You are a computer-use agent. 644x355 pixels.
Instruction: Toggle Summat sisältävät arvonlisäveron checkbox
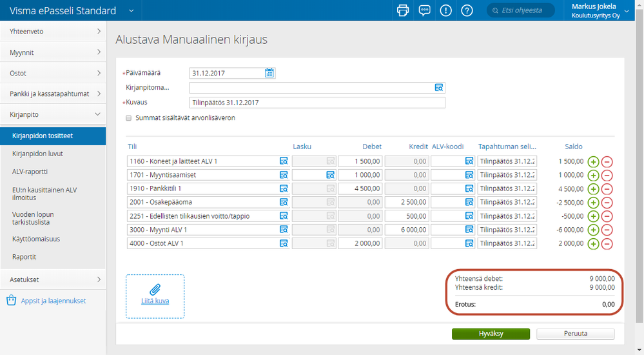pyautogui.click(x=129, y=118)
